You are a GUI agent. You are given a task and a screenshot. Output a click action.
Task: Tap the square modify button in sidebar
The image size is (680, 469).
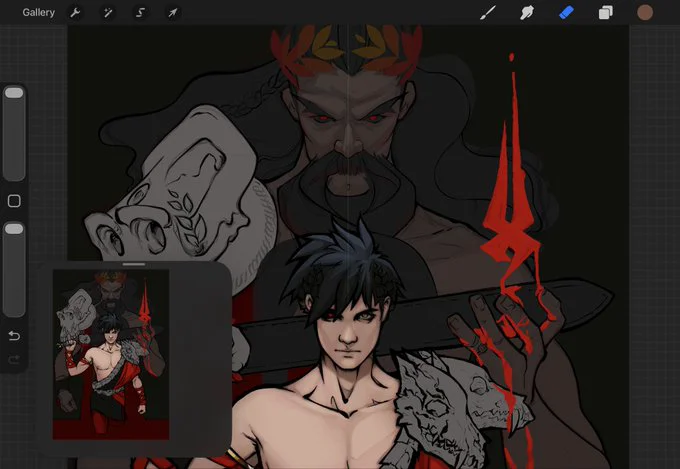coord(14,201)
